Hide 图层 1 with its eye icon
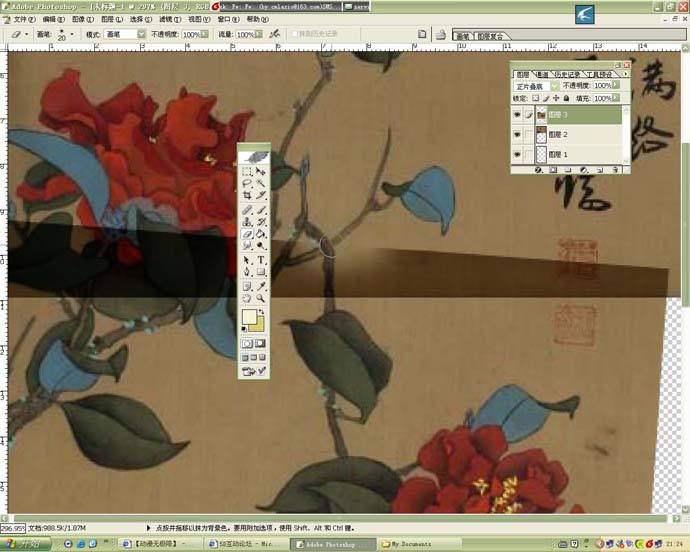 518,155
